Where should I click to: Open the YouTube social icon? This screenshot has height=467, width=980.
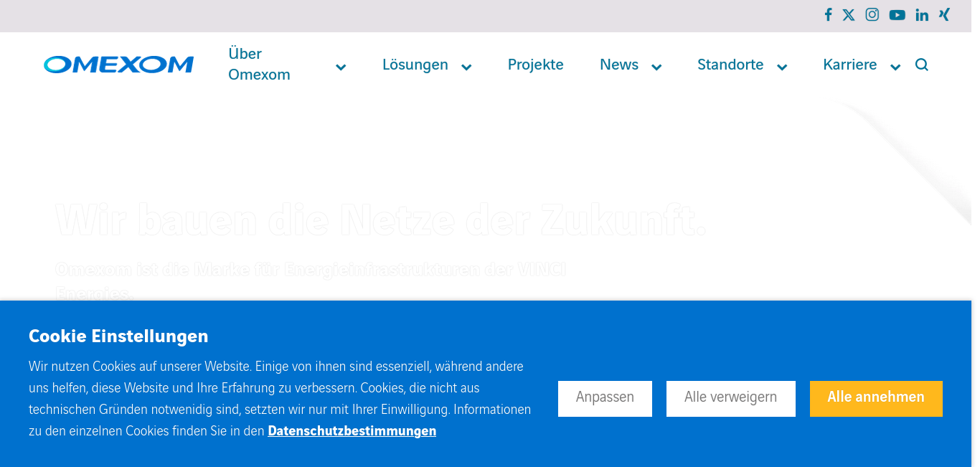click(897, 14)
